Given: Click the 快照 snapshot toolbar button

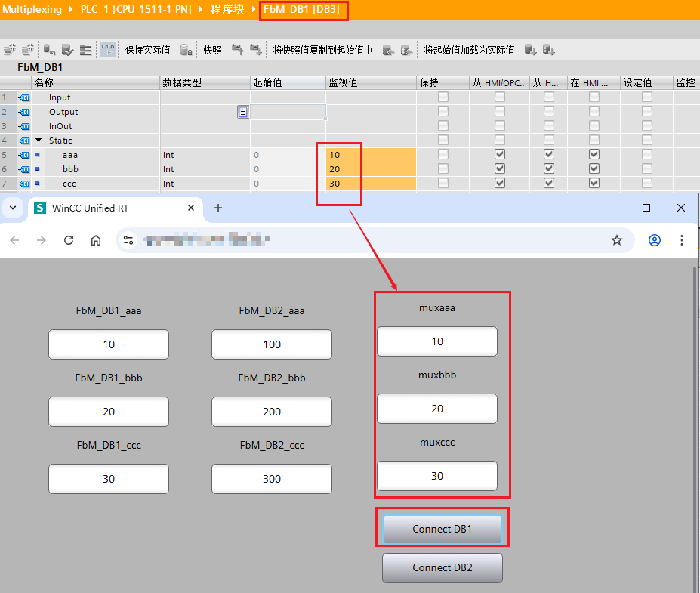Looking at the screenshot, I should pyautogui.click(x=212, y=50).
